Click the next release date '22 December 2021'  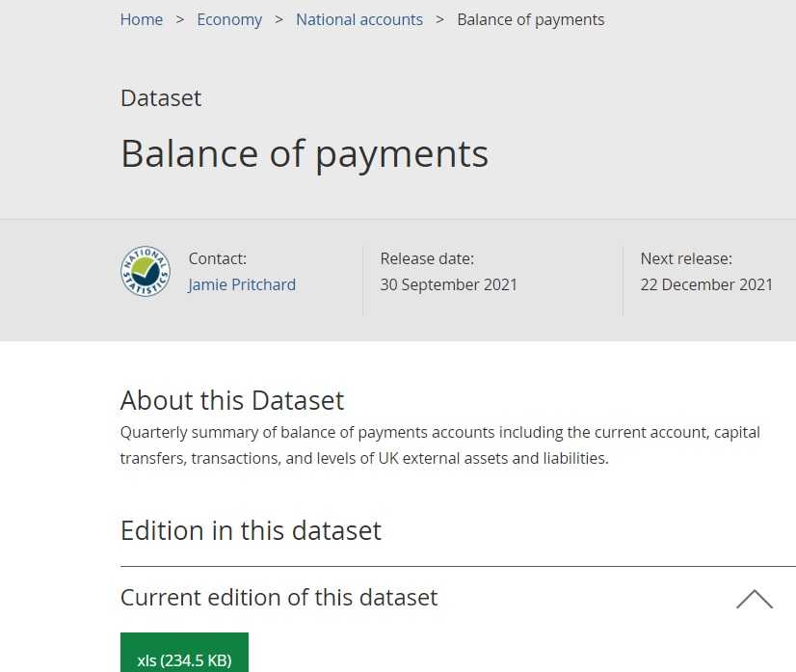tap(706, 284)
